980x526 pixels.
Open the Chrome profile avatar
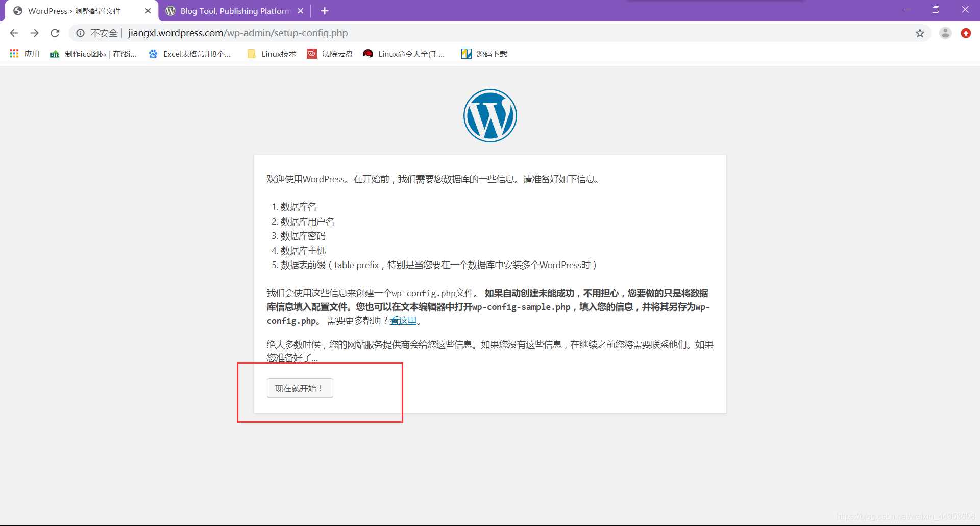(945, 33)
